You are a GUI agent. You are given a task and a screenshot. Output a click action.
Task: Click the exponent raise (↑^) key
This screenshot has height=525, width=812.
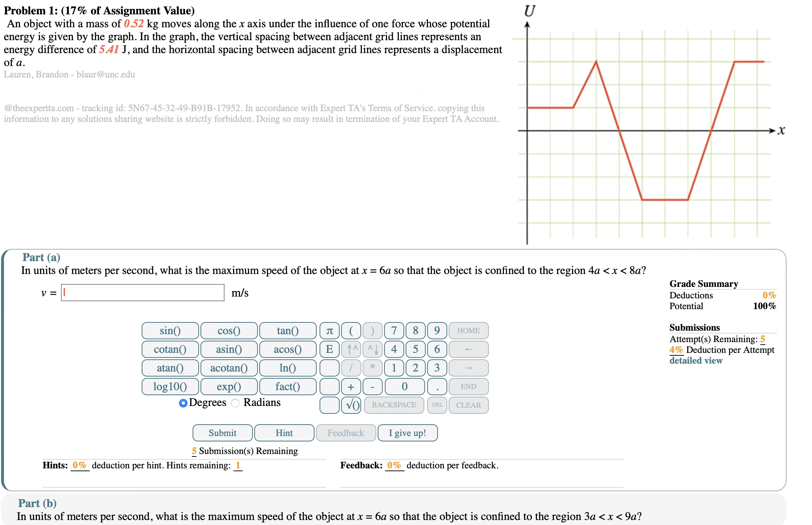tap(351, 349)
